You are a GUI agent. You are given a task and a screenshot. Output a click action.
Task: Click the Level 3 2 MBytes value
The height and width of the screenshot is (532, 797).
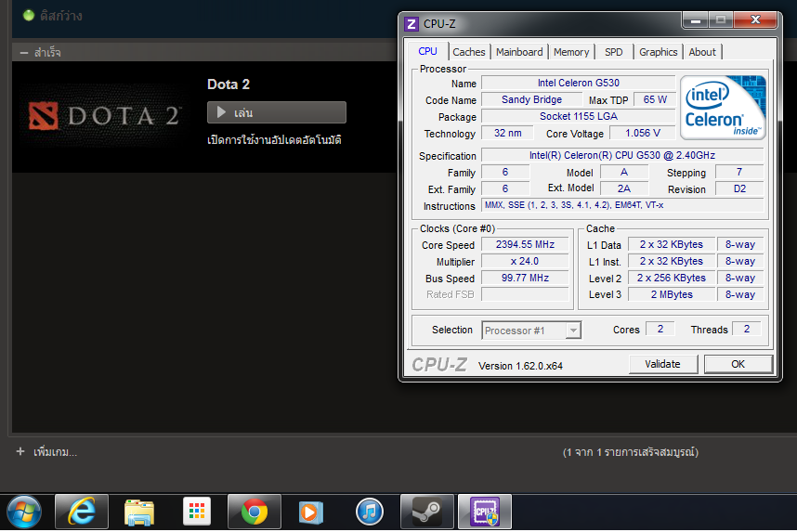(x=672, y=294)
